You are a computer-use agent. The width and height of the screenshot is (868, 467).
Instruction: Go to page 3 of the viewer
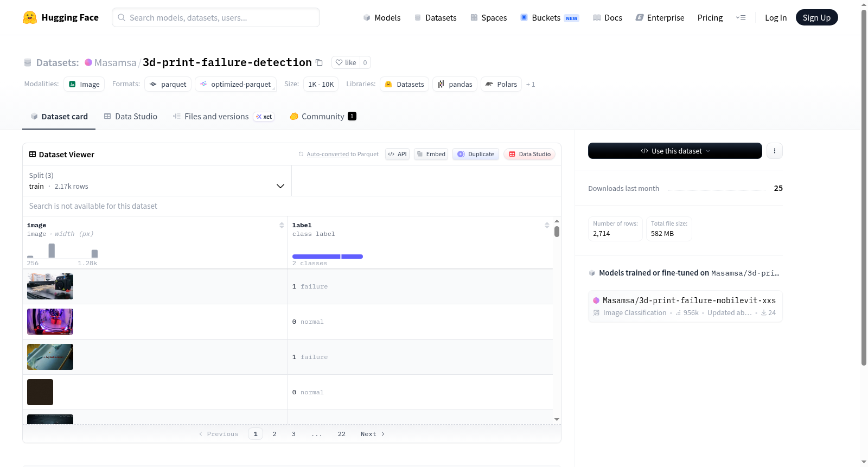(293, 434)
